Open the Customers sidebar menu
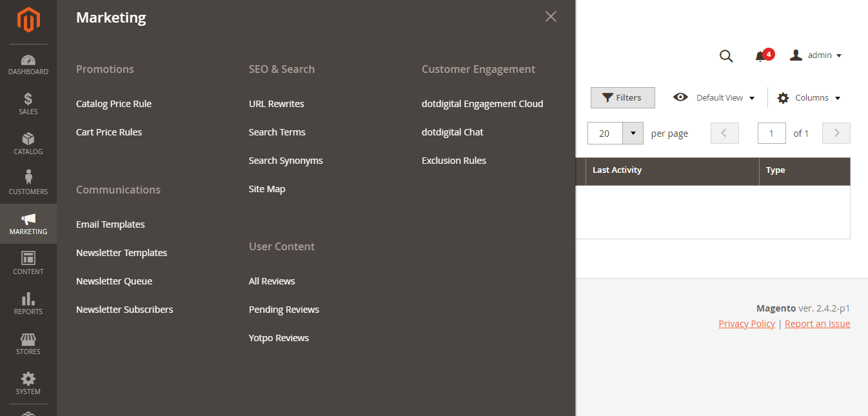 (28, 184)
